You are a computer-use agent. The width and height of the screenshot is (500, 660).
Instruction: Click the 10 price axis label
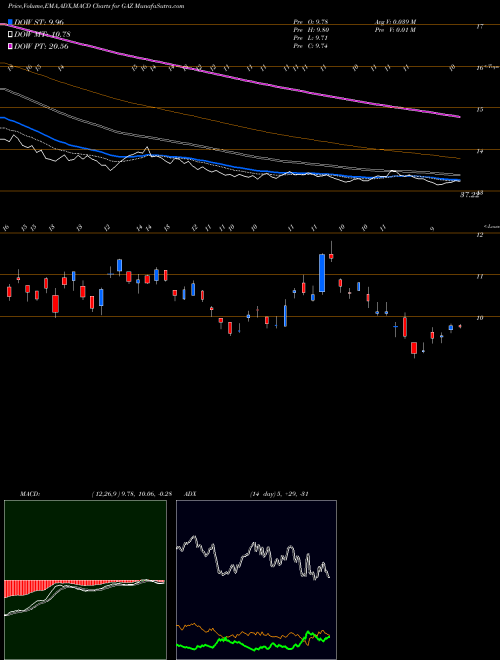click(479, 318)
